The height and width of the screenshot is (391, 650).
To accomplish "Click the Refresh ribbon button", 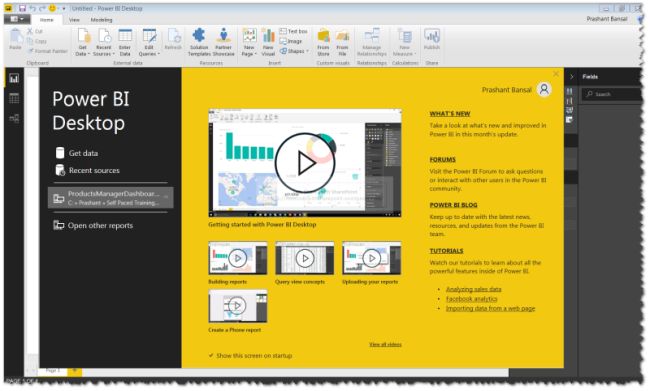I will [x=173, y=39].
